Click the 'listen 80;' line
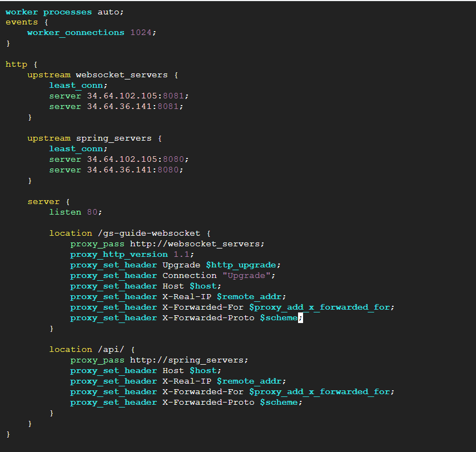The width and height of the screenshot is (476, 452). point(76,212)
